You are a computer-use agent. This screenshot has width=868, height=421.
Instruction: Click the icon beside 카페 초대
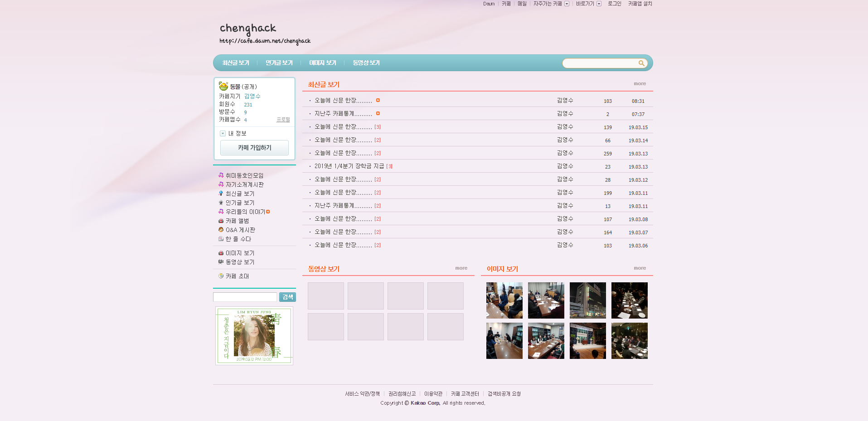[221, 276]
